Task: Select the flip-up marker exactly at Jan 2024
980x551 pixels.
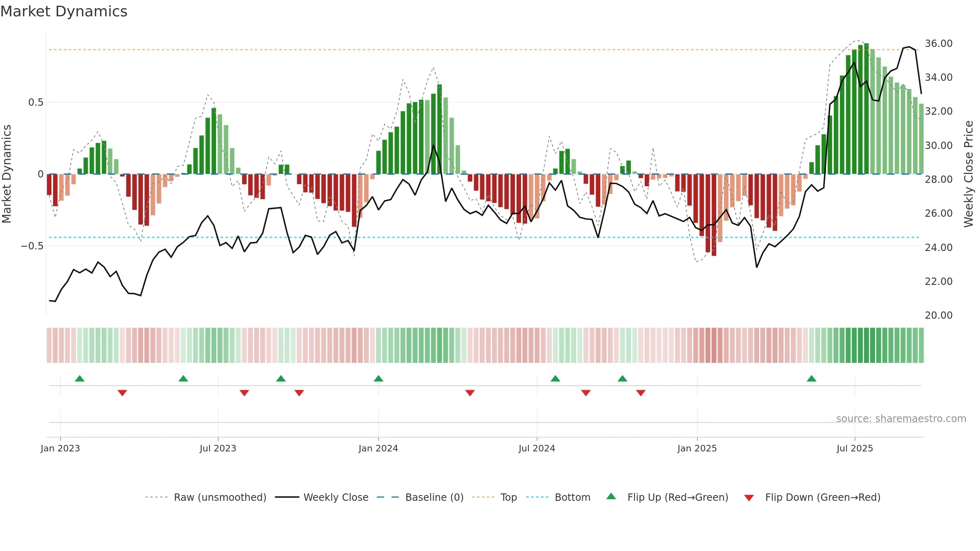Action: 379,378
